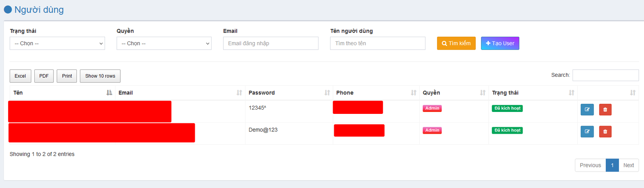This screenshot has height=188, width=644.
Task: Open the Quyền filter dropdown
Action: click(x=164, y=43)
